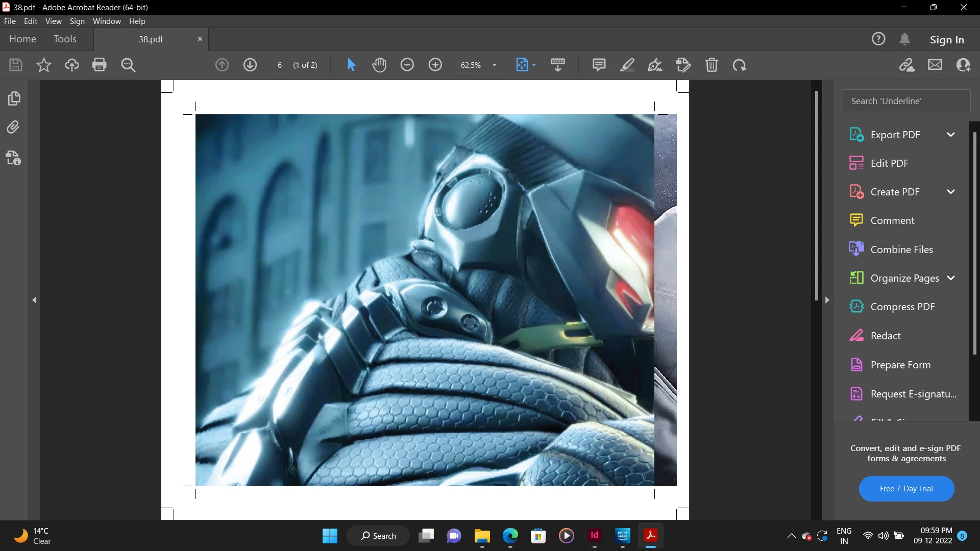Image resolution: width=980 pixels, height=551 pixels.
Task: Expand the Export PDF options chevron
Action: (x=950, y=135)
